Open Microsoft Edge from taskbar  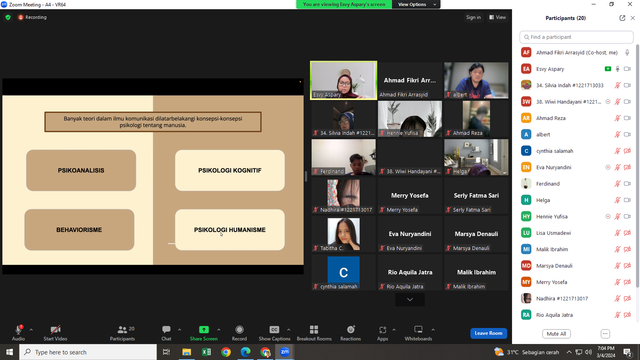(x=245, y=352)
